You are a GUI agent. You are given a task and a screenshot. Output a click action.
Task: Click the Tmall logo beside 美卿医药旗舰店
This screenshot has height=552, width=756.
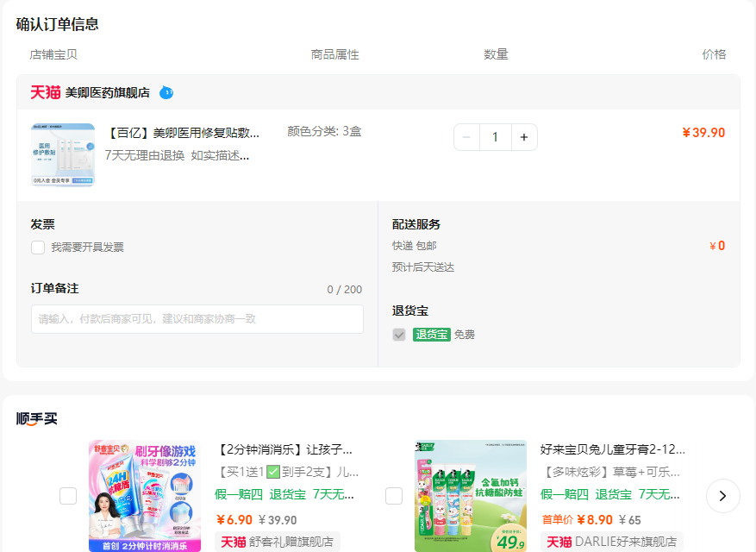coord(46,92)
